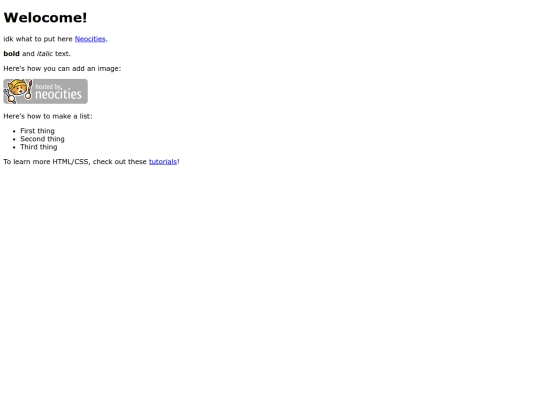Image resolution: width=540 pixels, height=405 pixels.
Task: Click the word bold in the paragraph
Action: click(x=11, y=54)
